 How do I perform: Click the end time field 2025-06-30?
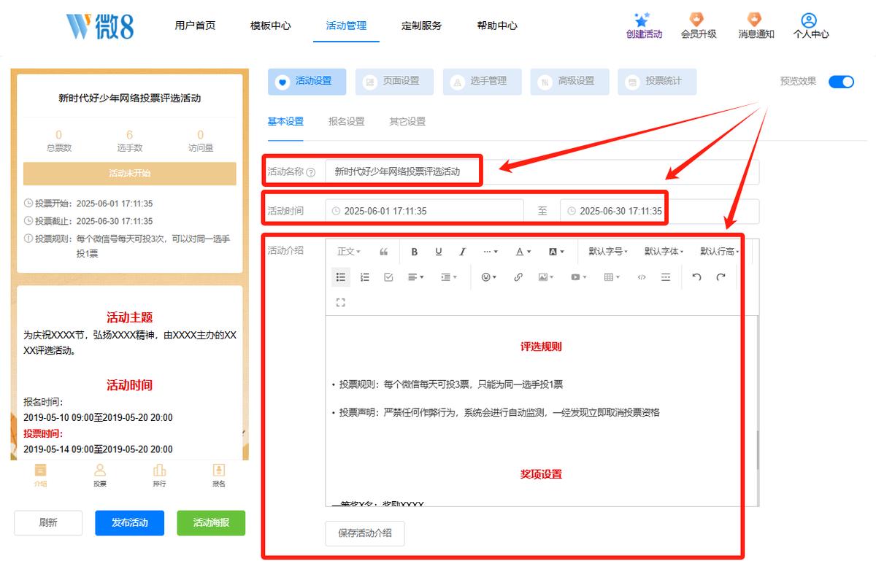[659, 212]
